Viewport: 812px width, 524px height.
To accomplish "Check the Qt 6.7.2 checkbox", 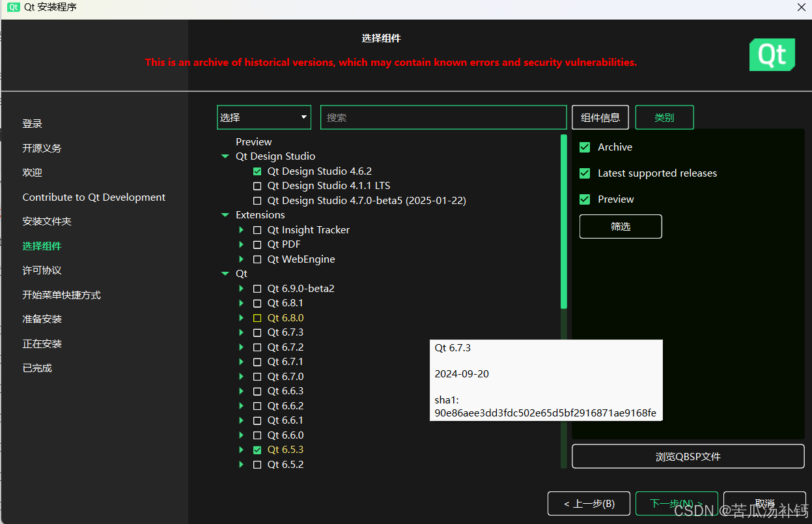I will point(257,347).
